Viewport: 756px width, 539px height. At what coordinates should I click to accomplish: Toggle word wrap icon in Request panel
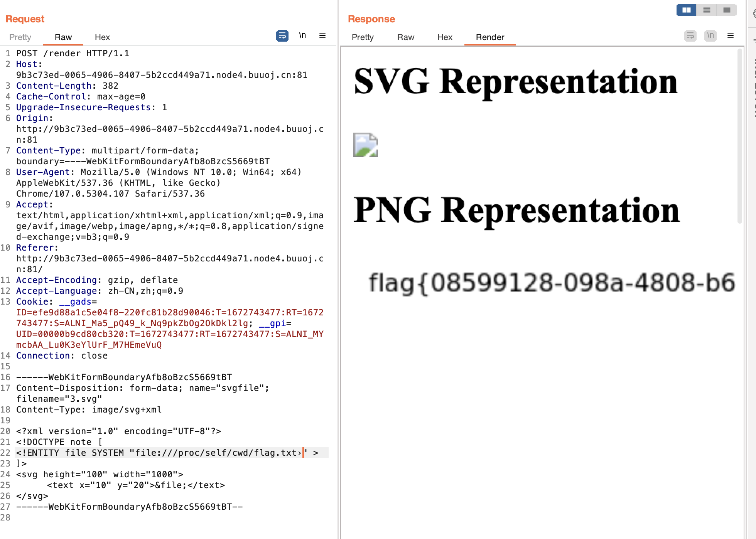coord(282,36)
